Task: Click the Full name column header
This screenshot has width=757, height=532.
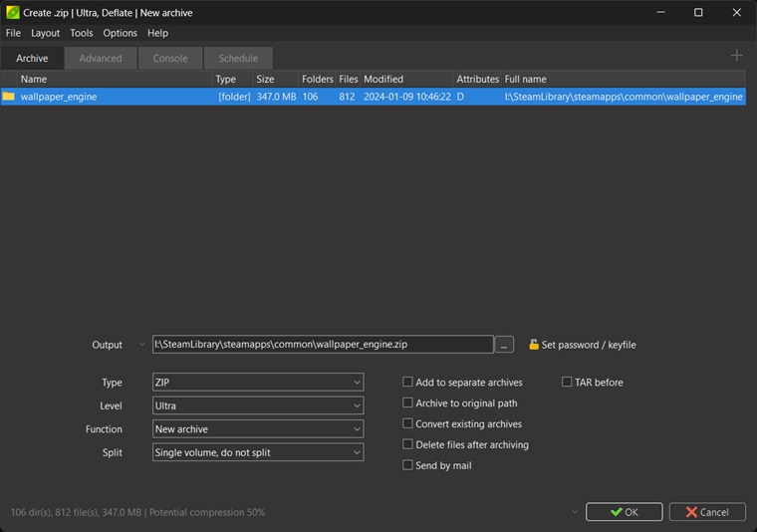Action: pos(624,79)
